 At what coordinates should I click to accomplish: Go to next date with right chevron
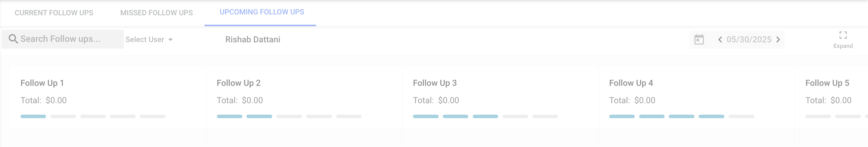[778, 39]
